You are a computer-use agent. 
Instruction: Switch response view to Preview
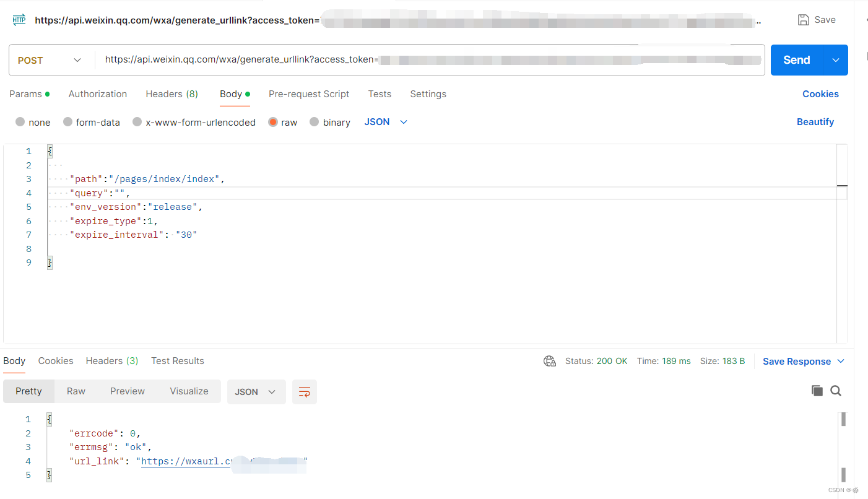pyautogui.click(x=128, y=391)
